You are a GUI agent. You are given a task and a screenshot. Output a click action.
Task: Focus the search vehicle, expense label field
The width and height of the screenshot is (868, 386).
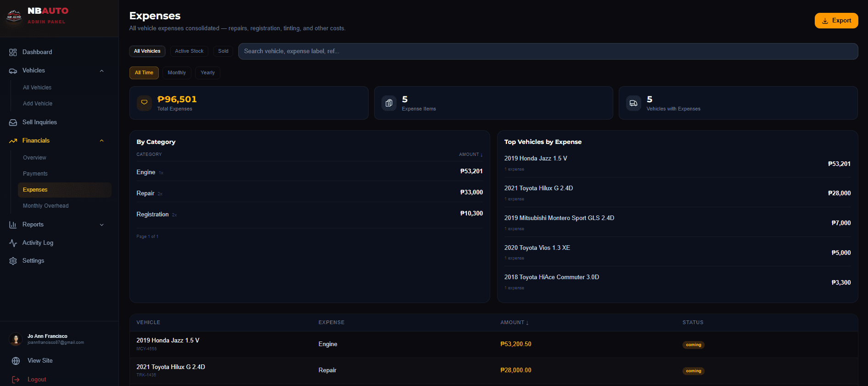coord(548,51)
